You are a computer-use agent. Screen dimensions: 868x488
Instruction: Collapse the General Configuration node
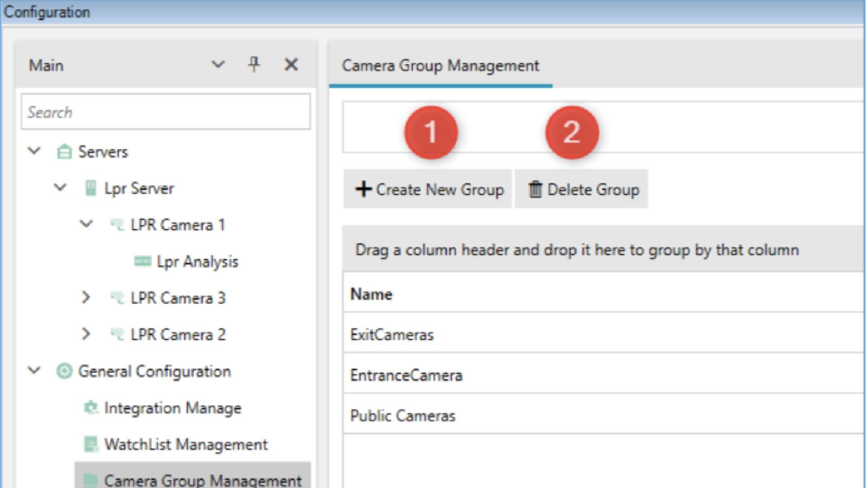coord(34,371)
